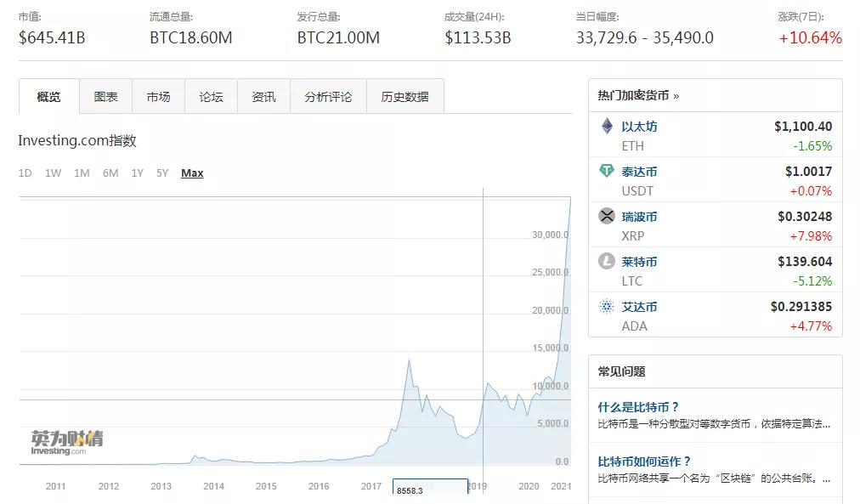860x504 pixels.
Task: Click the 8558.3 chart value tooltip
Action: tap(430, 488)
